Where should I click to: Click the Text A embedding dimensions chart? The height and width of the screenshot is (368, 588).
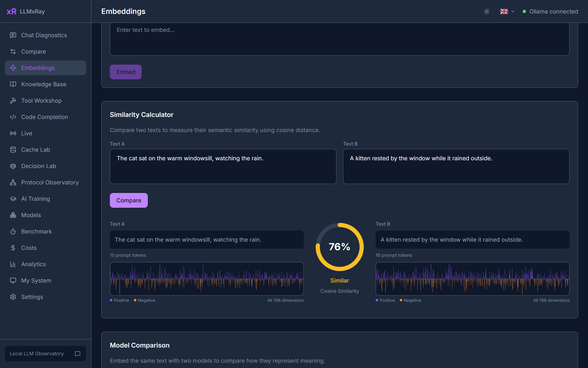[x=207, y=279]
